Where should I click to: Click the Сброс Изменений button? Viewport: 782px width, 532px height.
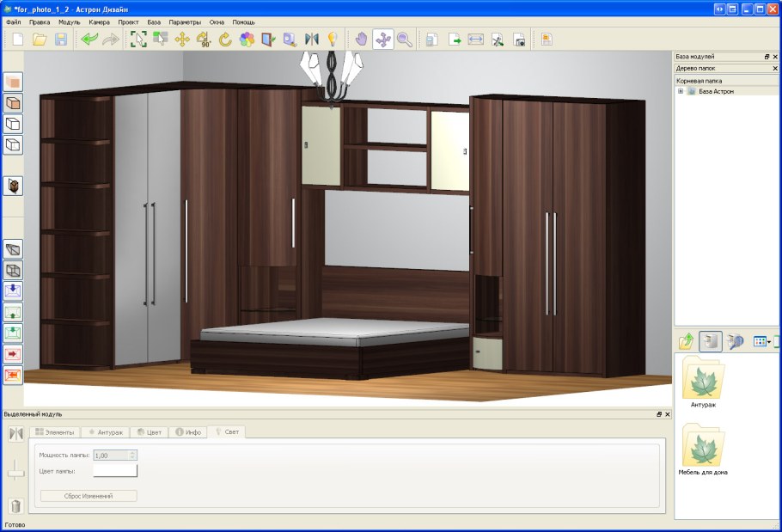(x=89, y=496)
